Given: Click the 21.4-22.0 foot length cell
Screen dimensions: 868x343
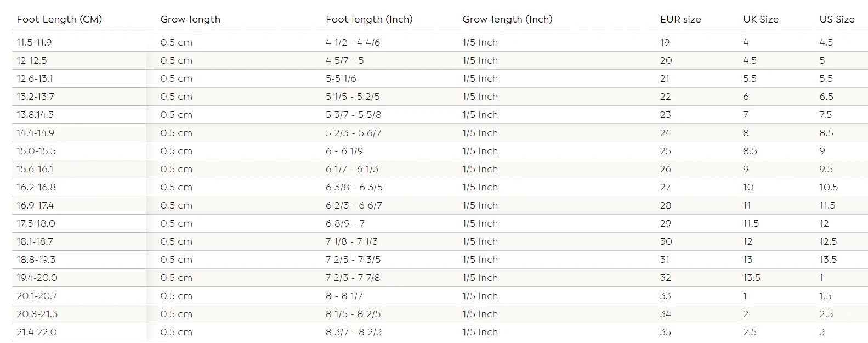Looking at the screenshot, I should click(x=36, y=332).
